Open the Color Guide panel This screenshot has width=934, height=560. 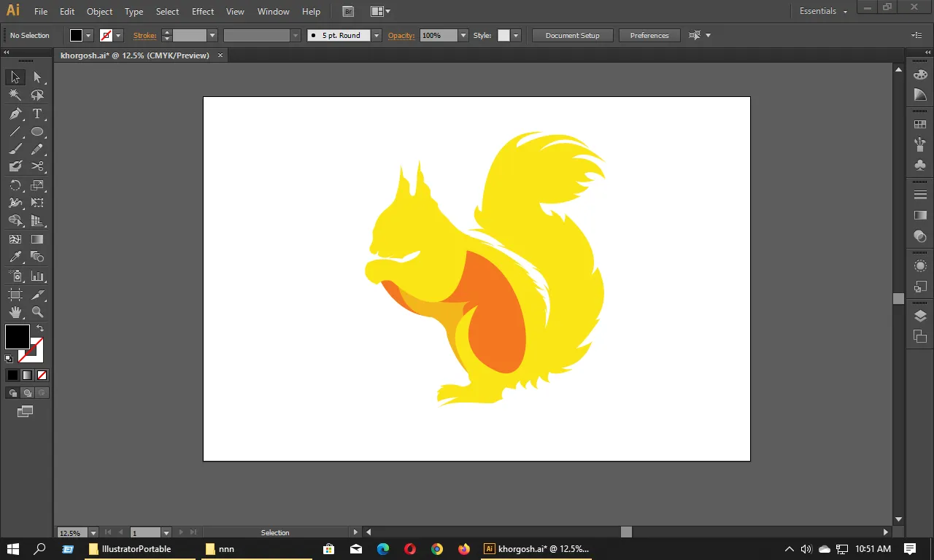920,95
